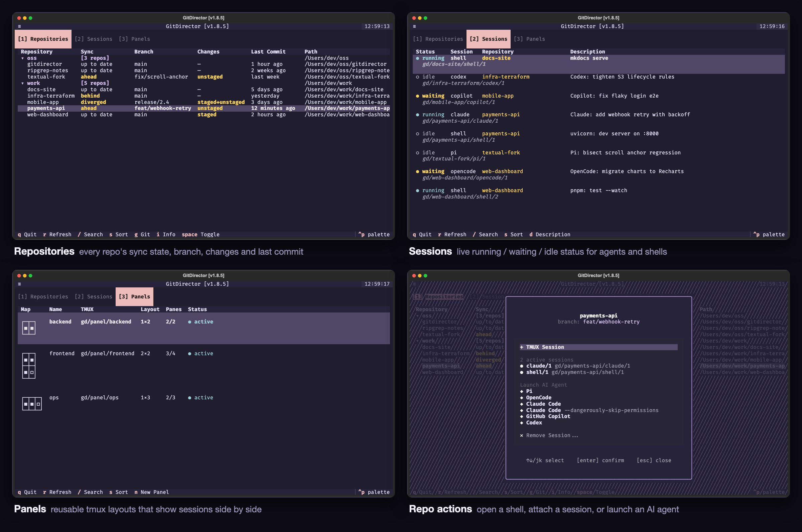Click waiting status dot for web-dashboard opencode

tap(418, 172)
